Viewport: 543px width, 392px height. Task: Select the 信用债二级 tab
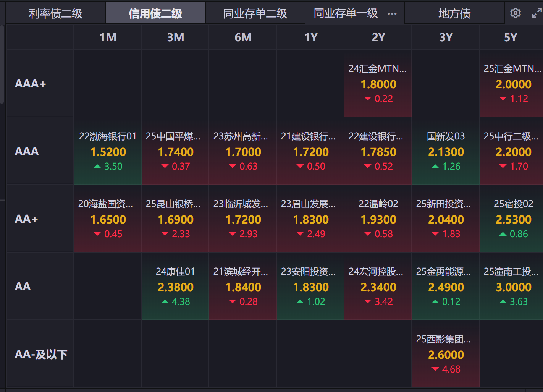click(155, 14)
